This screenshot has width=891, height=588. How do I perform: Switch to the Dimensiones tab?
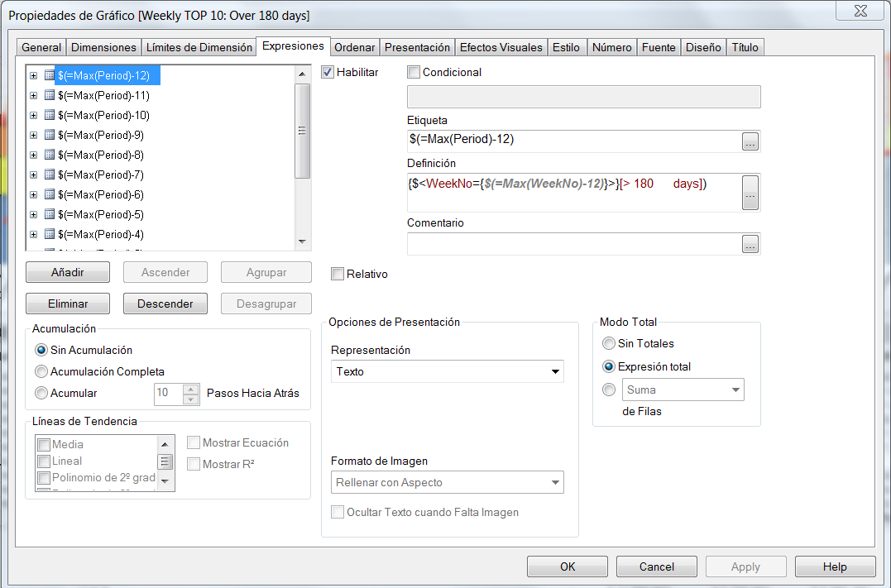(x=103, y=47)
